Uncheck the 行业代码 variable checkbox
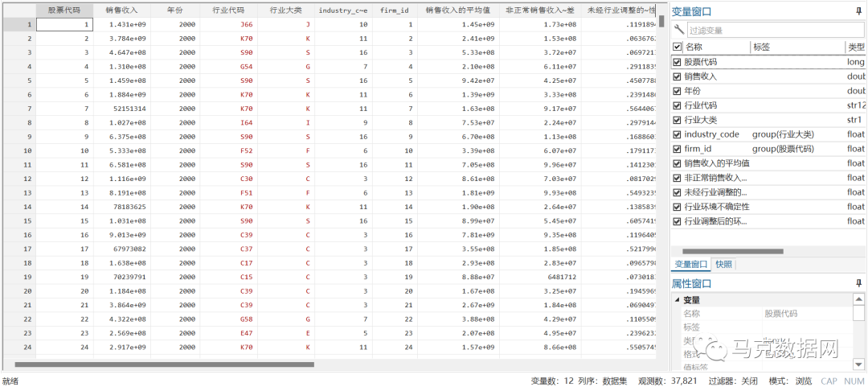This screenshot has height=387, width=868. (677, 105)
